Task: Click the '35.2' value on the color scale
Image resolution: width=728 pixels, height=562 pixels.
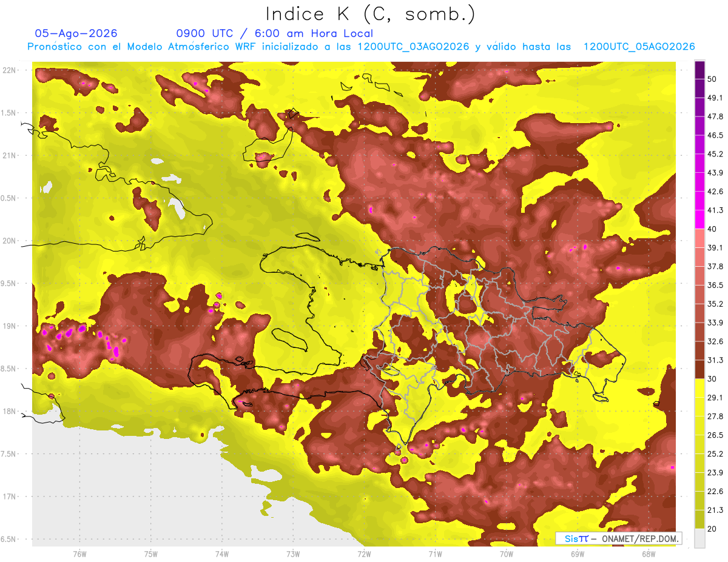Action: (x=715, y=304)
